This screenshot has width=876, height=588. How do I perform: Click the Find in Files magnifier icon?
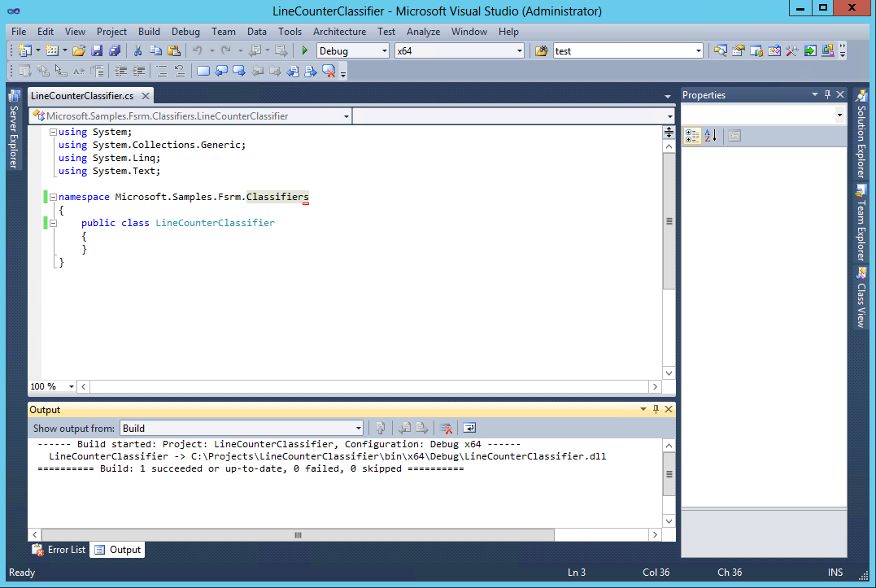[721, 50]
